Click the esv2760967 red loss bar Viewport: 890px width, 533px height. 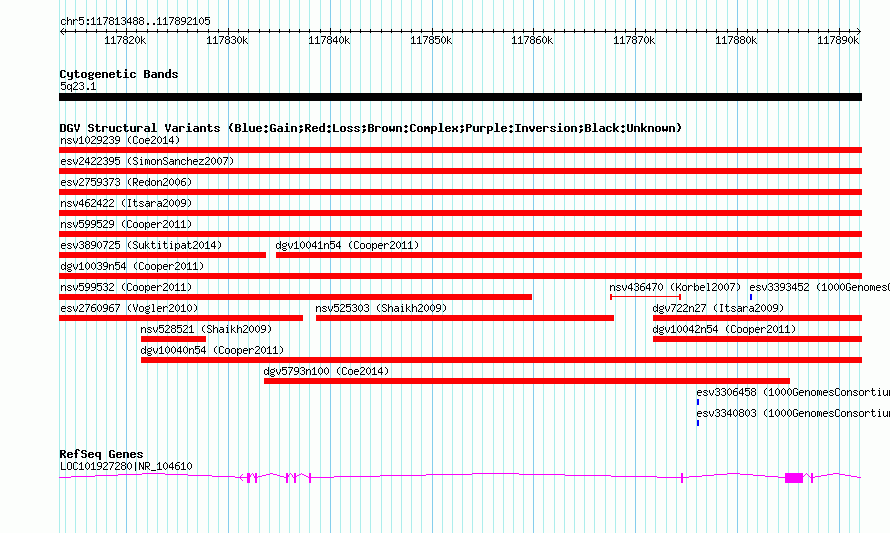coord(181,318)
